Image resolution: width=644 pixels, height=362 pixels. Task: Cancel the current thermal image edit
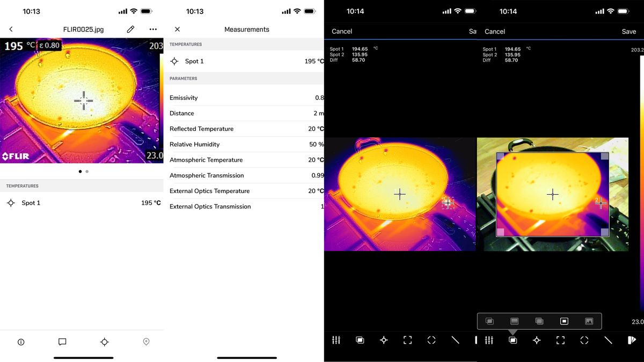point(341,31)
